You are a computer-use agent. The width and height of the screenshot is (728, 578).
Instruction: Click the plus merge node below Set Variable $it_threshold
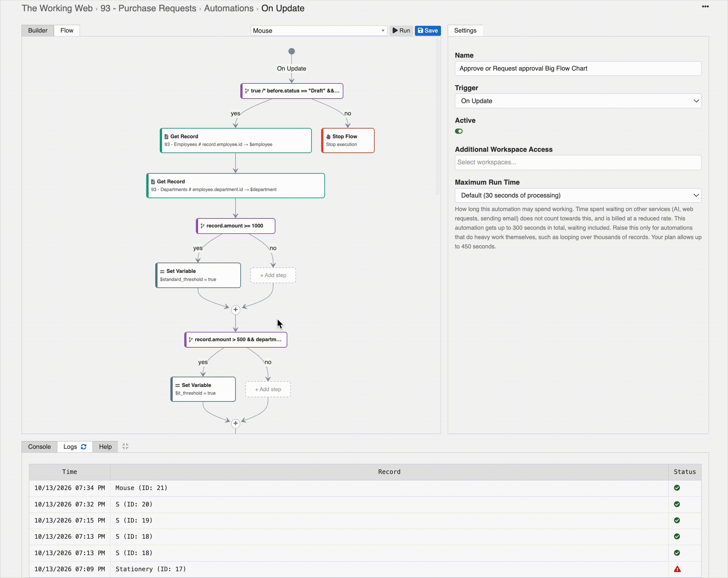[x=235, y=423]
